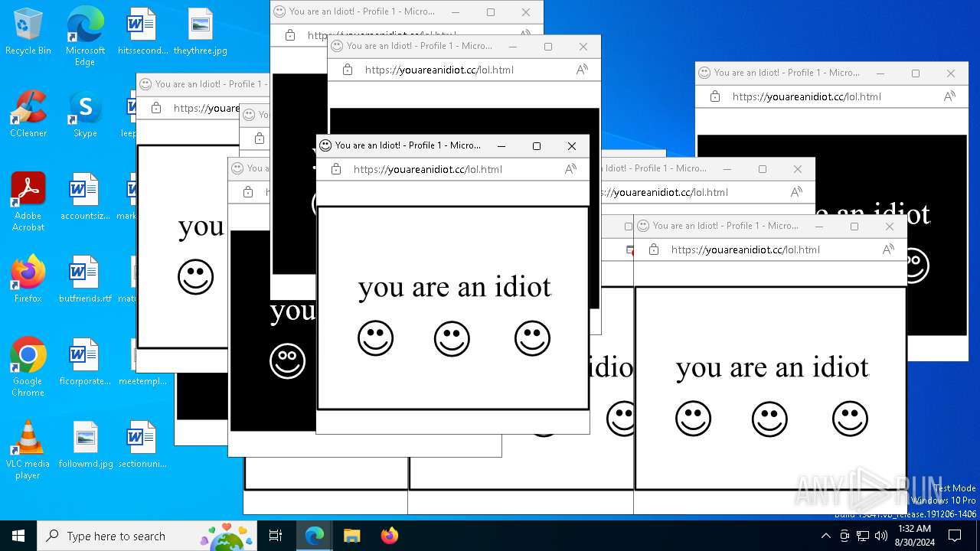The width and height of the screenshot is (980, 551).
Task: Select the followmd.jpg image file
Action: [85, 445]
